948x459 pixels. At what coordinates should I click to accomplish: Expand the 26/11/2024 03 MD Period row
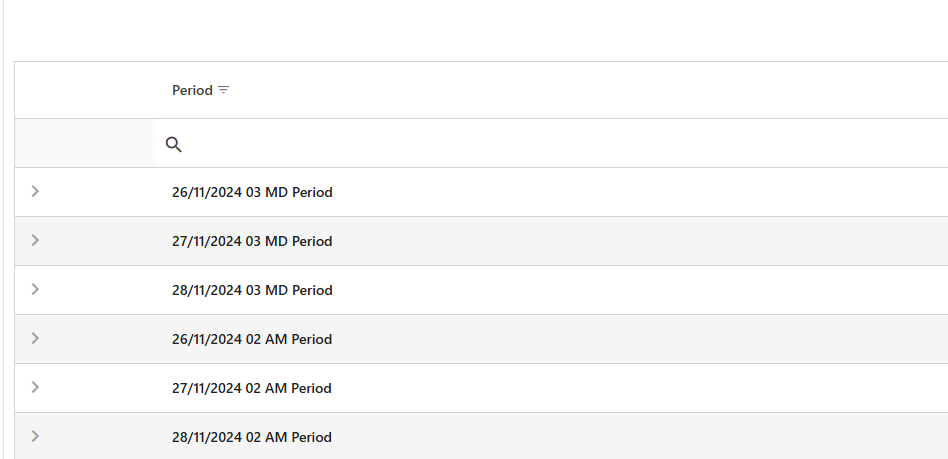pyautogui.click(x=36, y=191)
